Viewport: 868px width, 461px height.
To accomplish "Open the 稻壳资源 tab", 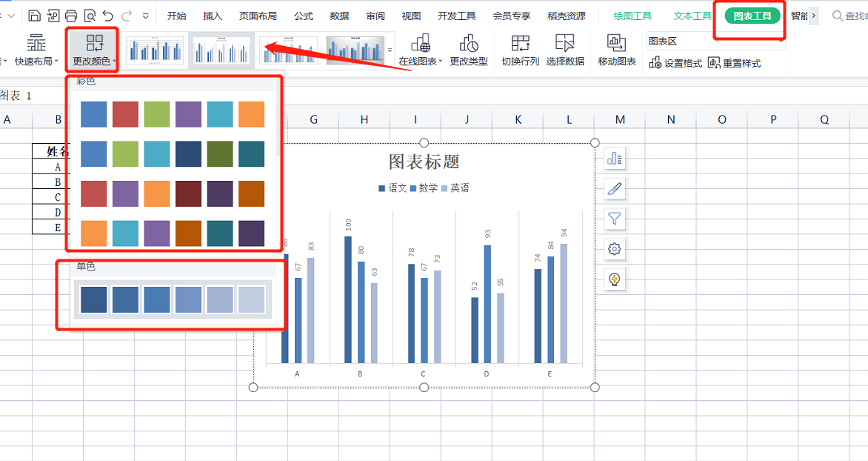I will (567, 16).
